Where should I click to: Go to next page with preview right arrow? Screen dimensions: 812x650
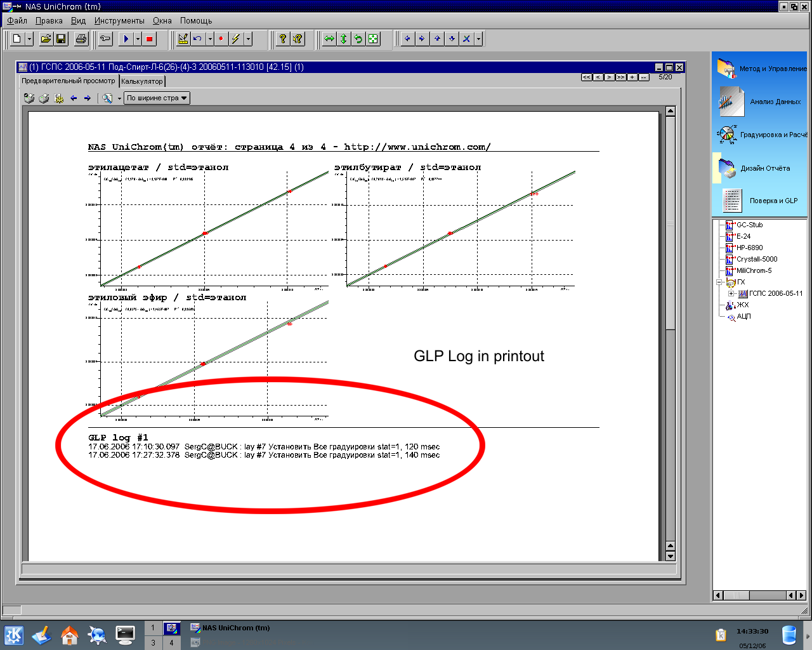click(x=88, y=98)
